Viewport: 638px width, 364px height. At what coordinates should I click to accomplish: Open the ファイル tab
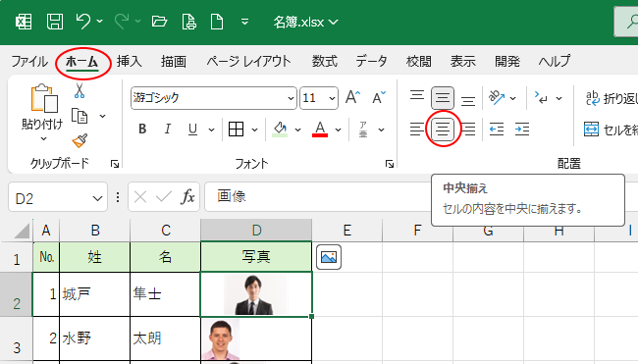click(x=29, y=62)
